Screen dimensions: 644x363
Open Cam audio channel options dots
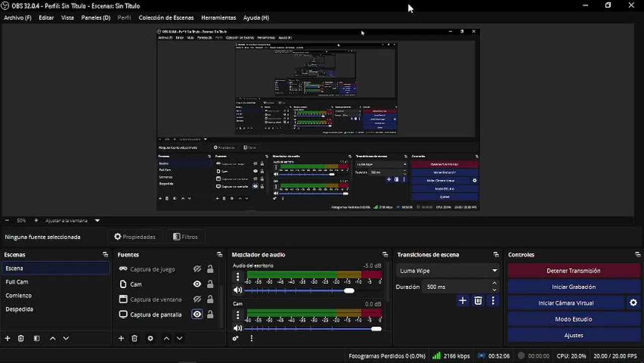click(238, 315)
